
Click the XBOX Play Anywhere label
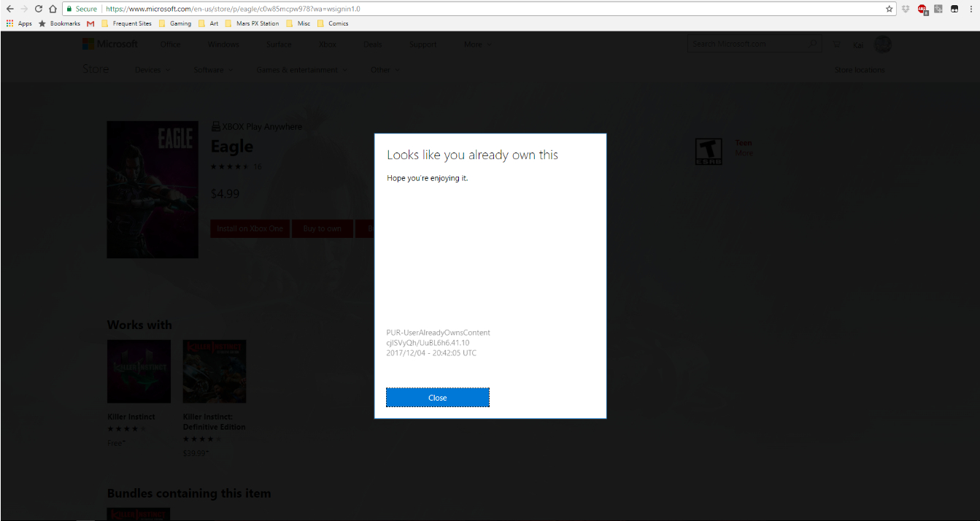pos(256,126)
